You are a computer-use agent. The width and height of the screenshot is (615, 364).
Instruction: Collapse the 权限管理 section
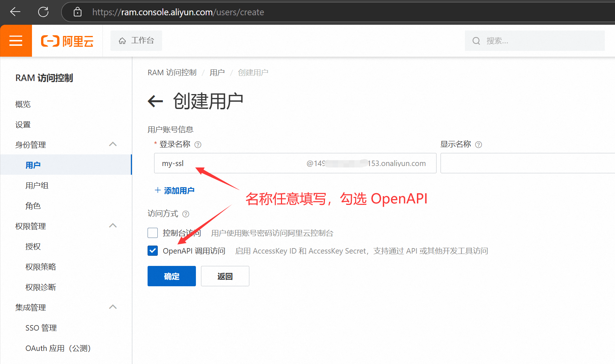tap(113, 226)
